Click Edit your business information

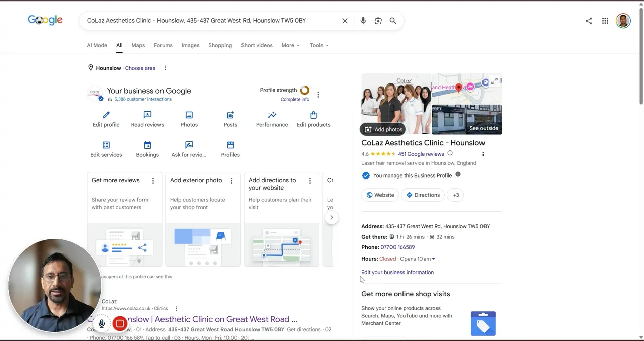coord(397,272)
